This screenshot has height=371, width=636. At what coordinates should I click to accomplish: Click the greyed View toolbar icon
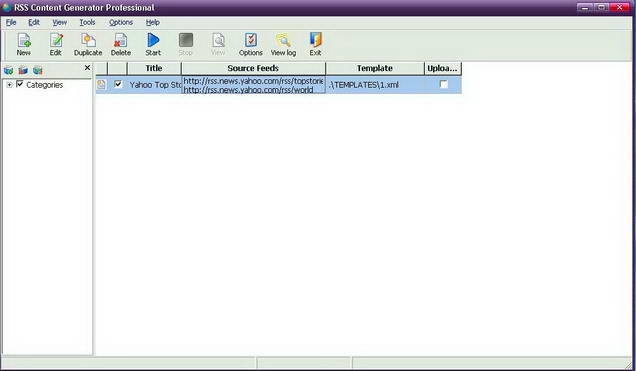tap(218, 45)
